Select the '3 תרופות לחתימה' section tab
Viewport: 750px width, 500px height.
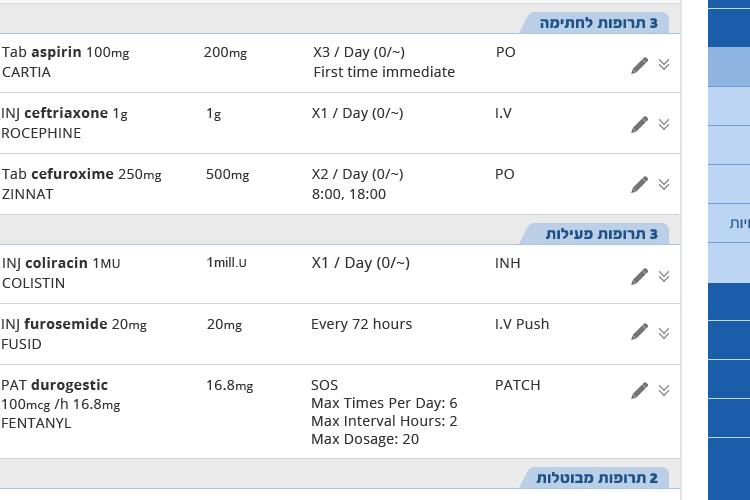(x=595, y=23)
